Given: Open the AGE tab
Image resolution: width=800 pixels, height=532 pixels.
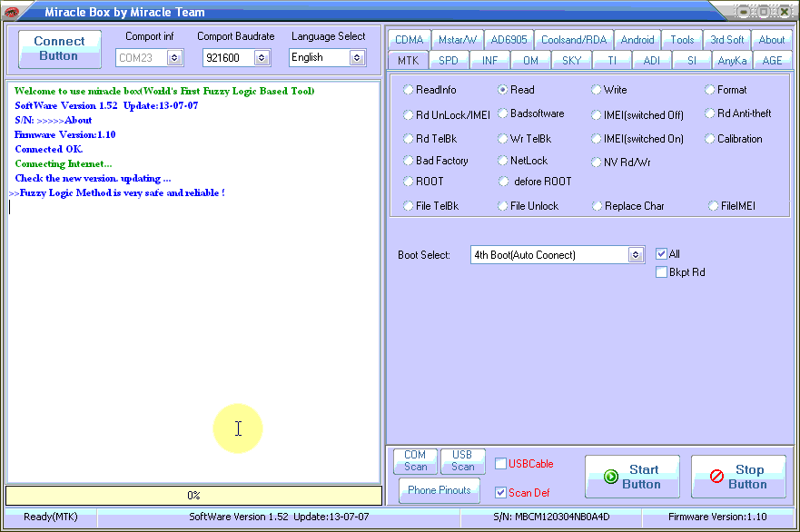Looking at the screenshot, I should pyautogui.click(x=772, y=61).
